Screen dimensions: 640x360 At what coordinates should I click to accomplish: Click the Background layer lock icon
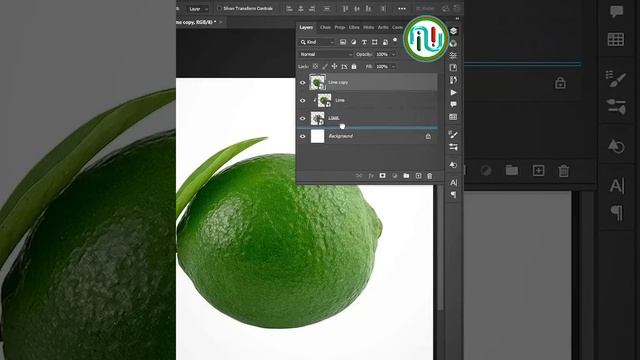tap(428, 136)
